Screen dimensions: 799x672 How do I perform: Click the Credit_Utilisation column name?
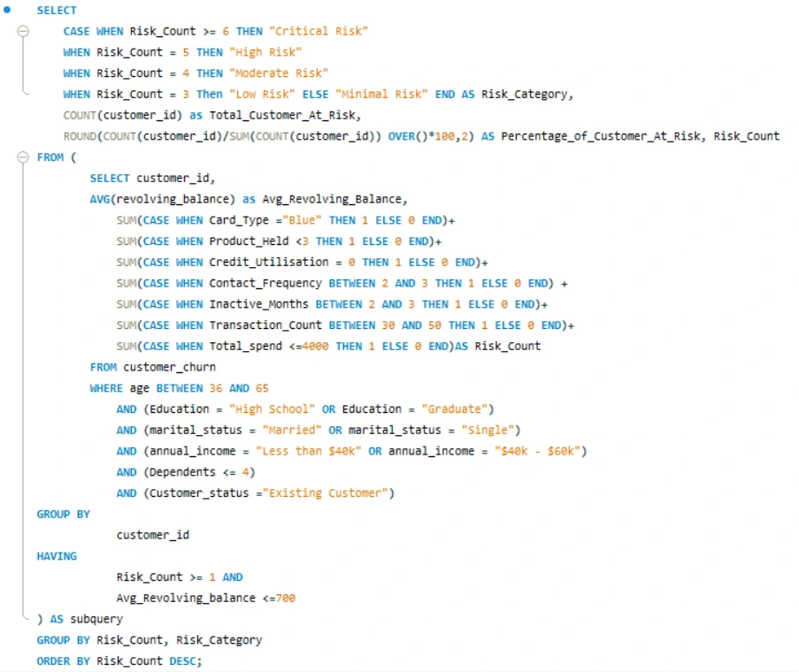[269, 263]
